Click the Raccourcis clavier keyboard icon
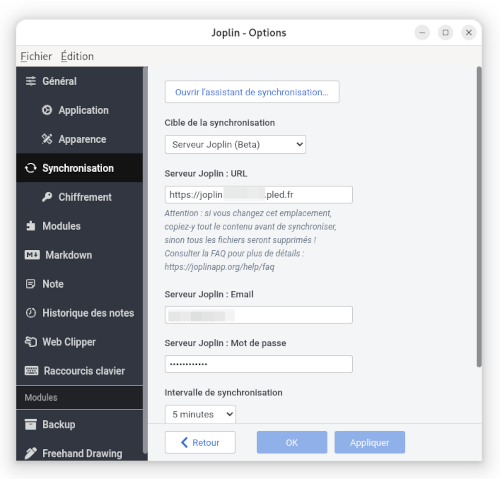The image size is (500, 479). 31,371
